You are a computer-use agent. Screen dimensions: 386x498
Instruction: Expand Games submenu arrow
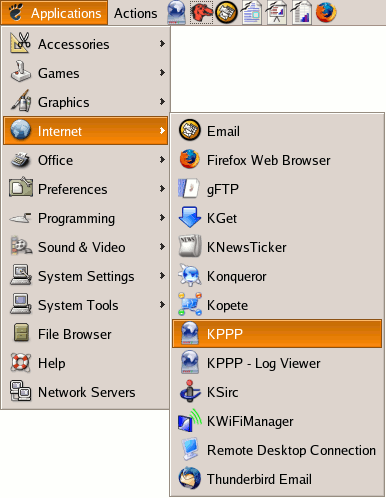pyautogui.click(x=162, y=72)
